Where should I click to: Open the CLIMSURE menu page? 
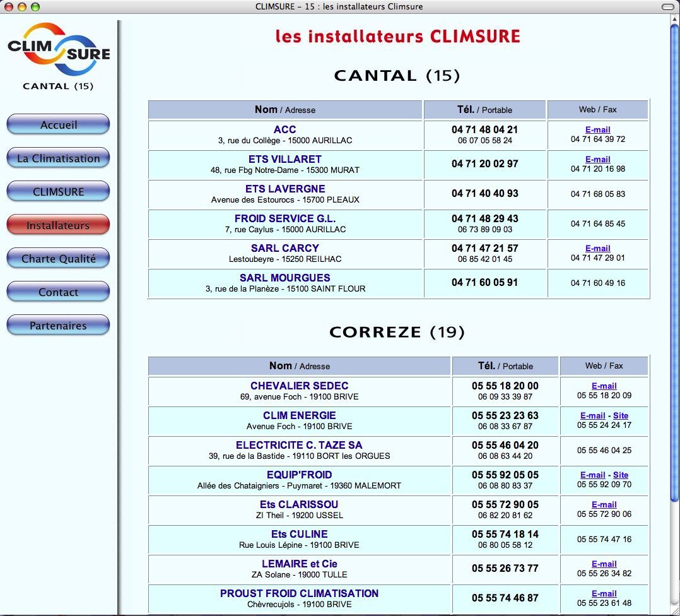point(58,191)
